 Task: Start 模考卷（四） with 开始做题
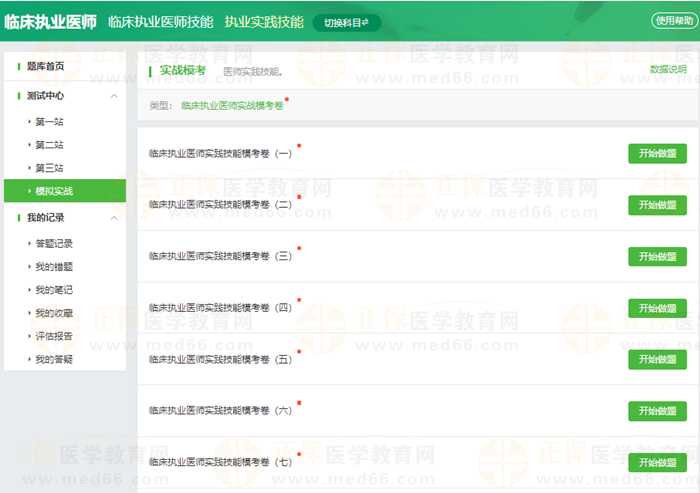pos(657,308)
